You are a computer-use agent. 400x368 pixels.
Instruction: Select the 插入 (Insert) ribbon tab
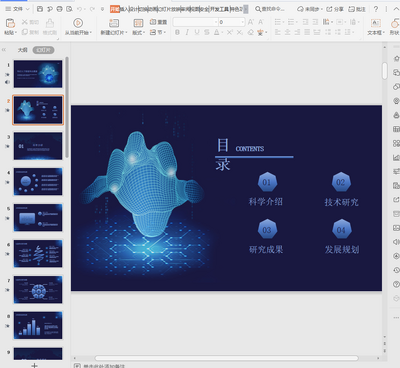coord(124,9)
